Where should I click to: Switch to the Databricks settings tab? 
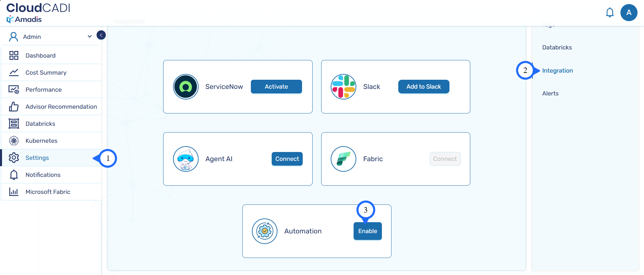(557, 47)
